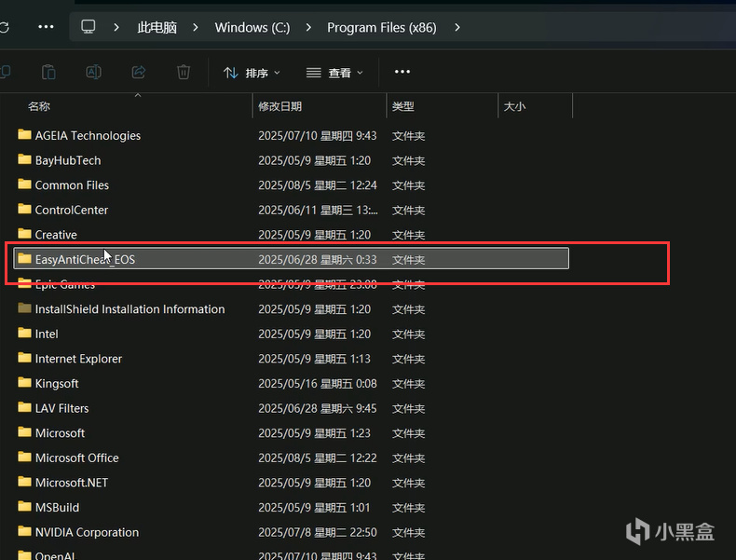
Task: Select the Internet Explorer folder icon
Action: [24, 358]
